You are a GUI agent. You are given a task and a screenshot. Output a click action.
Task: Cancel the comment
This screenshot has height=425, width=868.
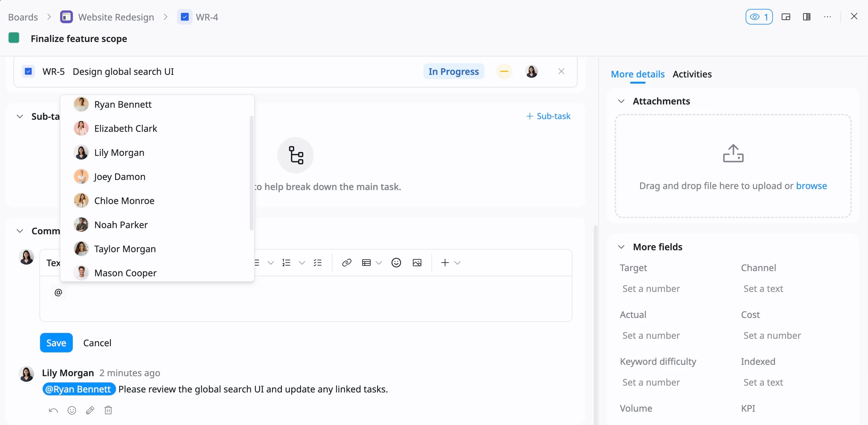(97, 343)
